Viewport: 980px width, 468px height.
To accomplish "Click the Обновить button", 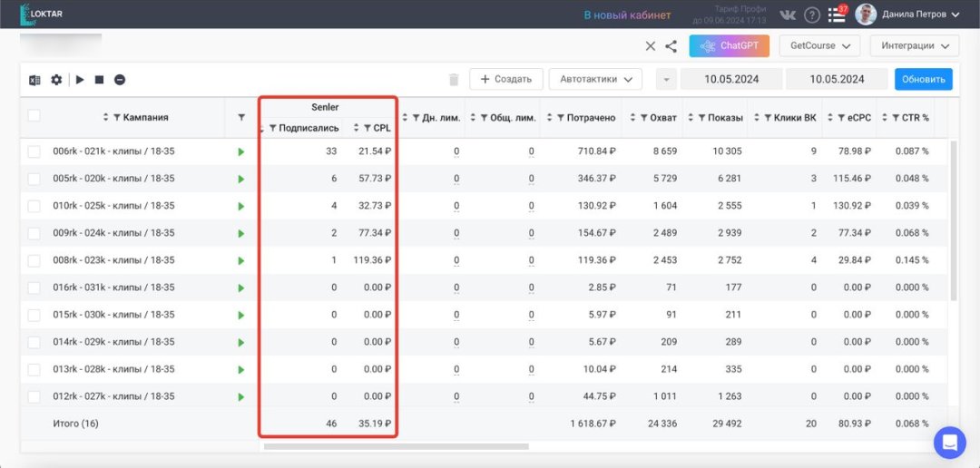I will [923, 79].
